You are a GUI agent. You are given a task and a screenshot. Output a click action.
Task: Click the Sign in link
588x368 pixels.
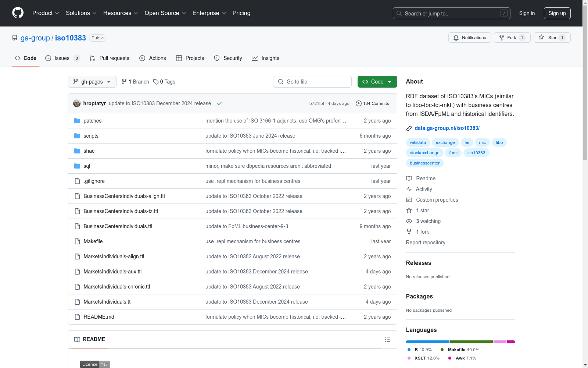[x=527, y=13]
